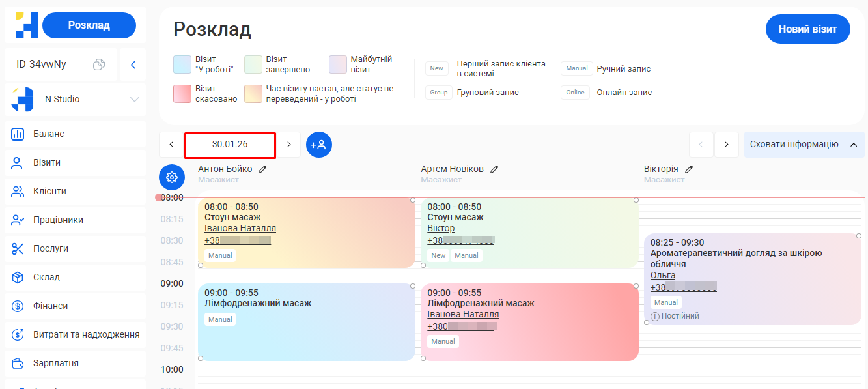868x389 pixels.
Task: Edit Артем Новіков with pencil icon
Action: (x=494, y=169)
